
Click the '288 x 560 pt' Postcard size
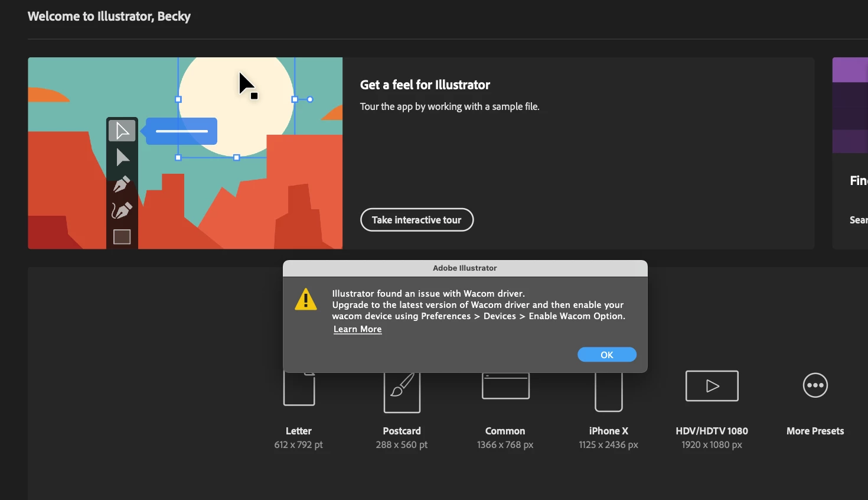coord(402,444)
